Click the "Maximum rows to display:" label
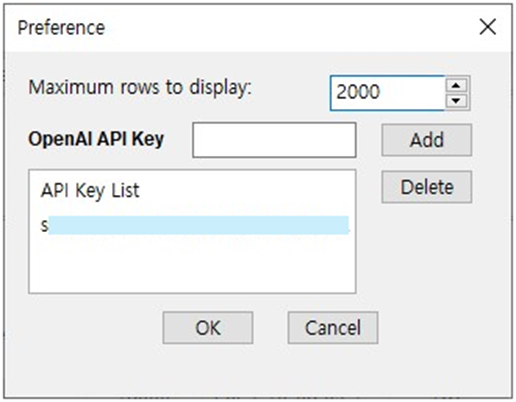Image resolution: width=516 pixels, height=402 pixels. click(x=140, y=88)
